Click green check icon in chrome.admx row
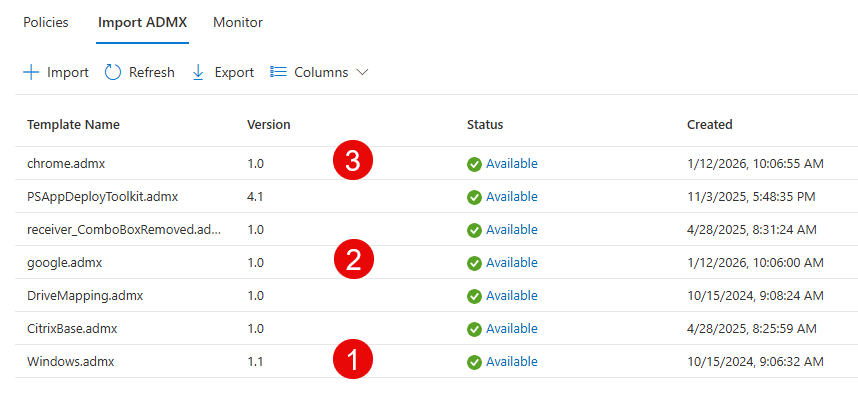858x397 pixels. point(474,164)
